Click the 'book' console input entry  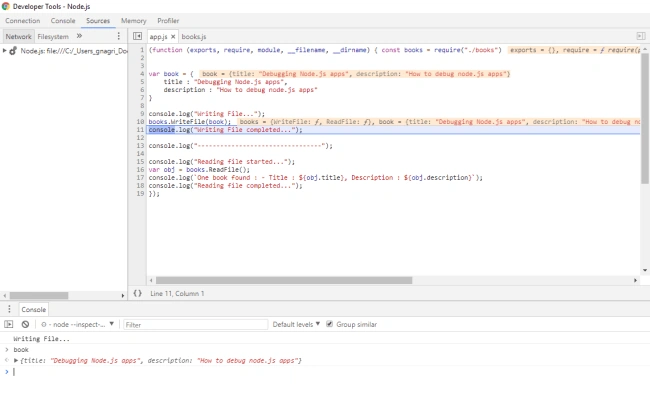(x=21, y=350)
